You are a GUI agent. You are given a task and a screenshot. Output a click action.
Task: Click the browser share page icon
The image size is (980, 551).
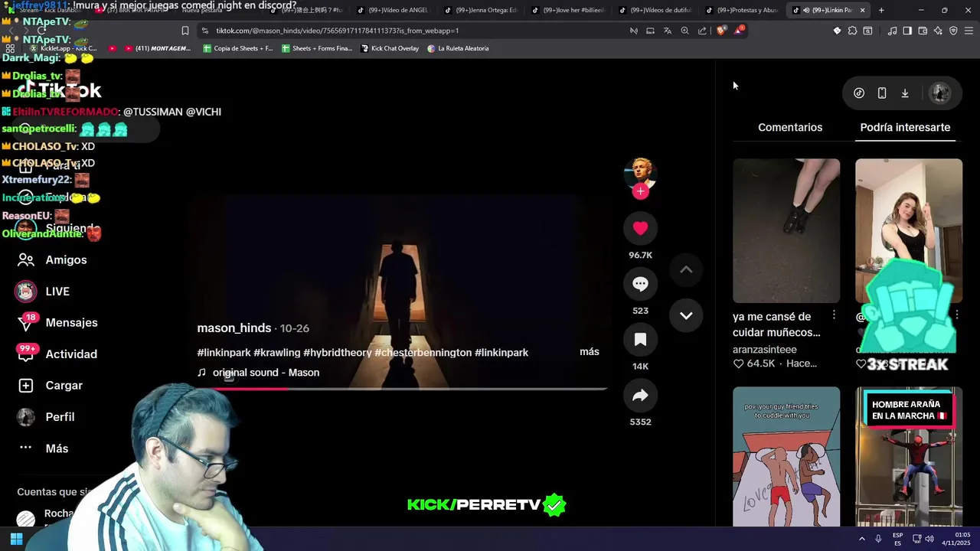[702, 31]
